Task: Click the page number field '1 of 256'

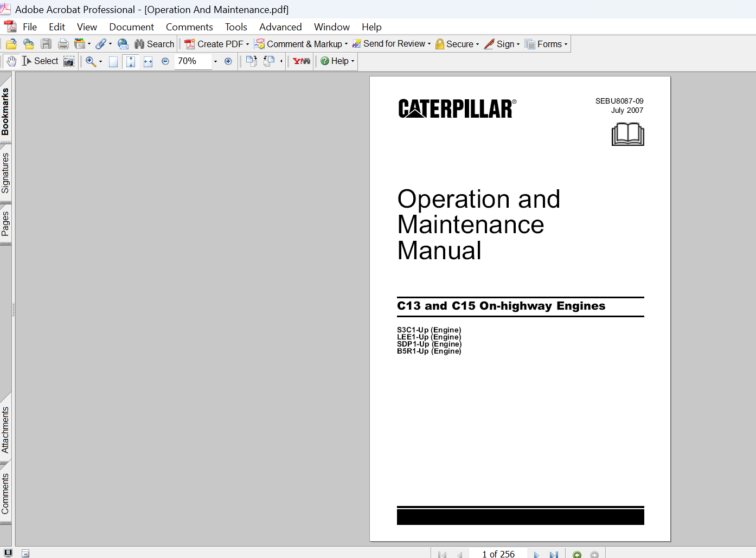Action: (x=498, y=554)
